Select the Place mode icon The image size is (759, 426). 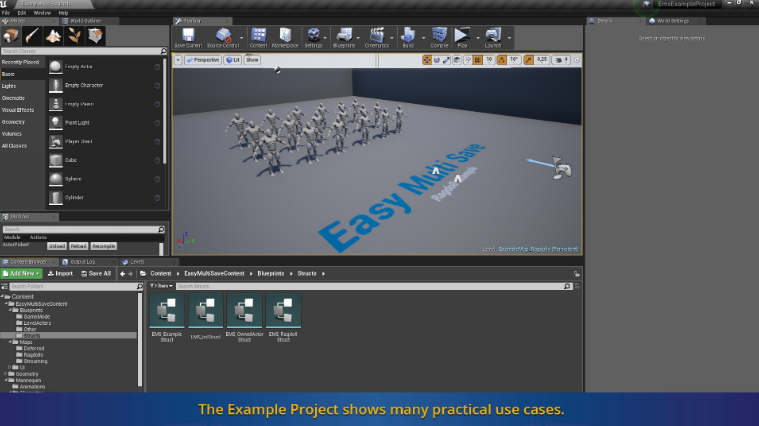[11, 36]
